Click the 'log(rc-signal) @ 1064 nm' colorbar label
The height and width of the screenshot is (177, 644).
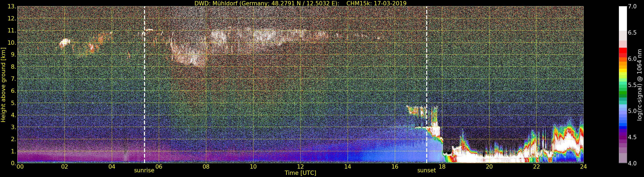click(639, 85)
